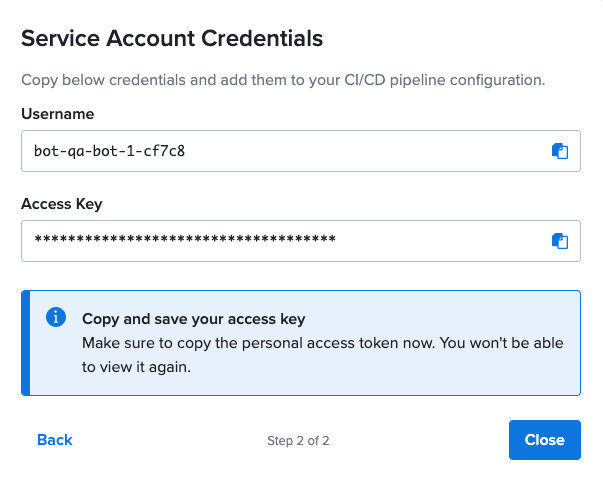Click the Step 2 of 2 indicator
This screenshot has width=603, height=480.
pyautogui.click(x=298, y=440)
